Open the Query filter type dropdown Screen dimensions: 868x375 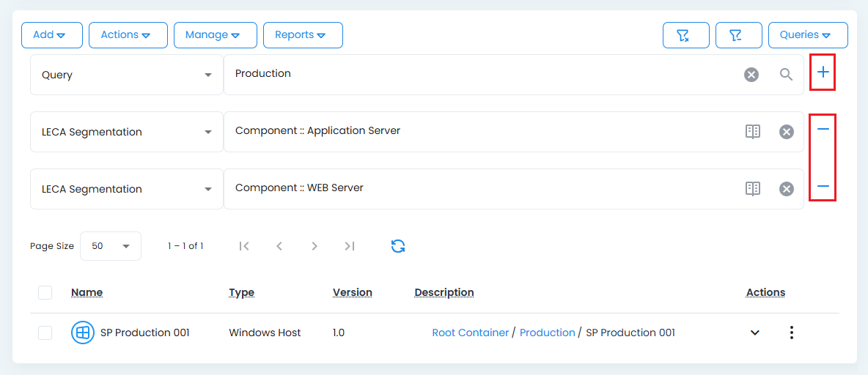pos(126,75)
